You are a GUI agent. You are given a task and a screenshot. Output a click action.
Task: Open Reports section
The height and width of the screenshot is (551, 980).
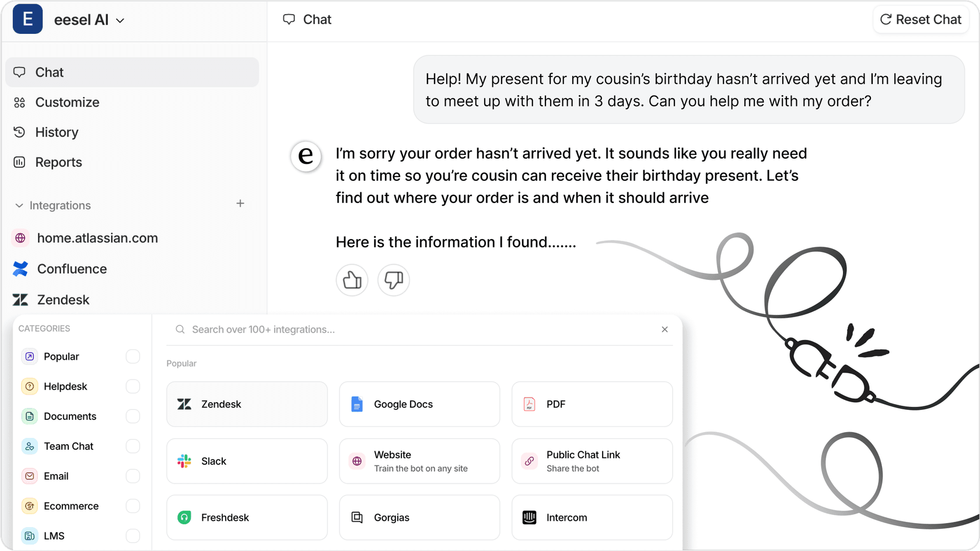click(132, 162)
